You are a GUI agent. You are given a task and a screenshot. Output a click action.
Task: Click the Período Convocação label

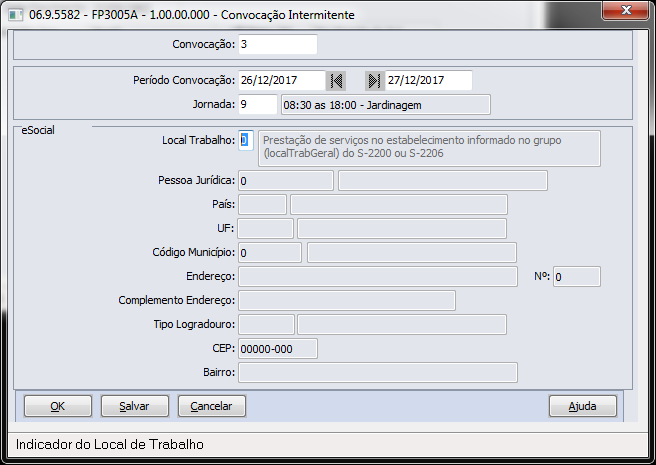[x=184, y=80]
